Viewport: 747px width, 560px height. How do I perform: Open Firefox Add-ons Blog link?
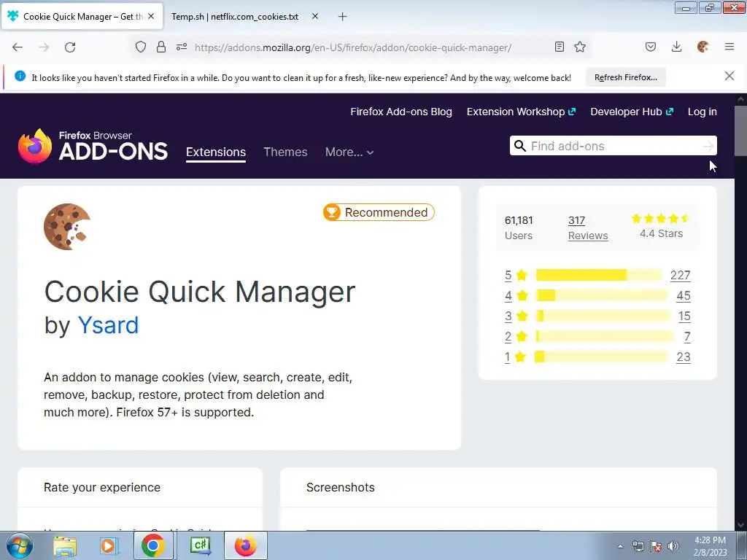[x=401, y=112]
